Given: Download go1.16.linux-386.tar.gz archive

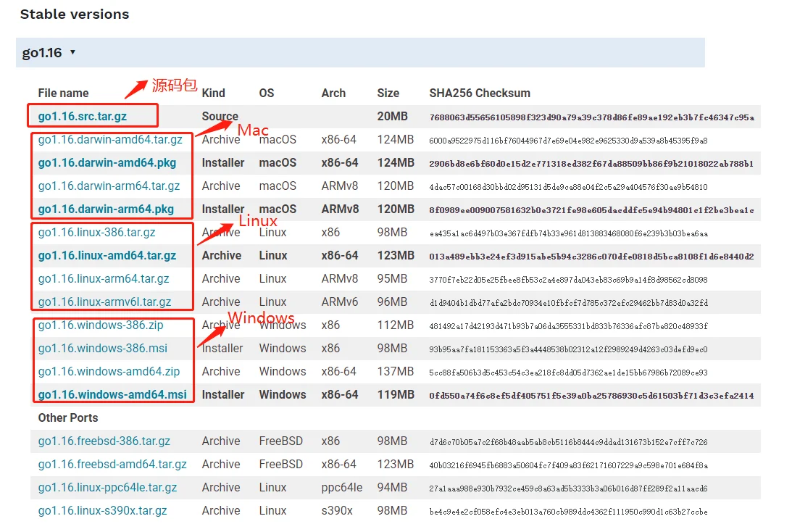Looking at the screenshot, I should [96, 233].
